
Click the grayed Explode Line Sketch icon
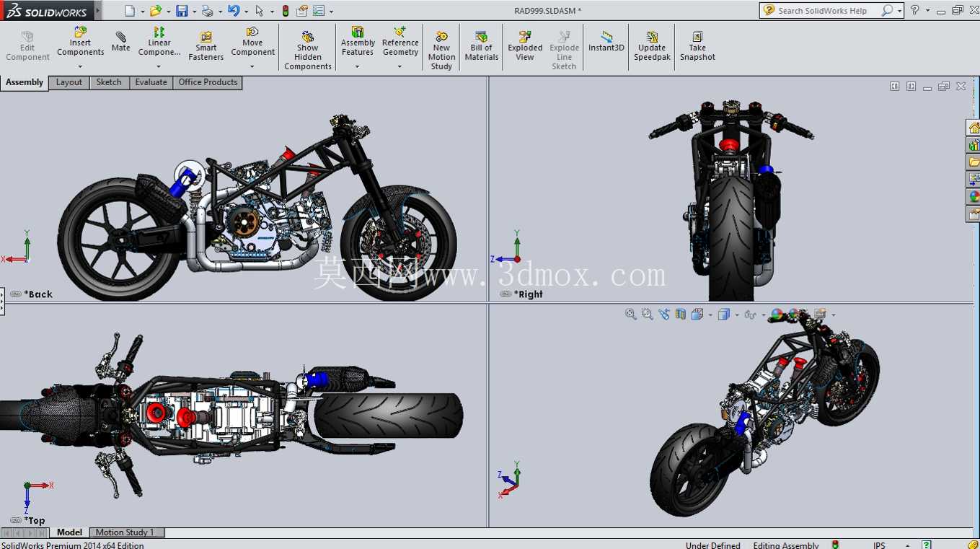(564, 36)
